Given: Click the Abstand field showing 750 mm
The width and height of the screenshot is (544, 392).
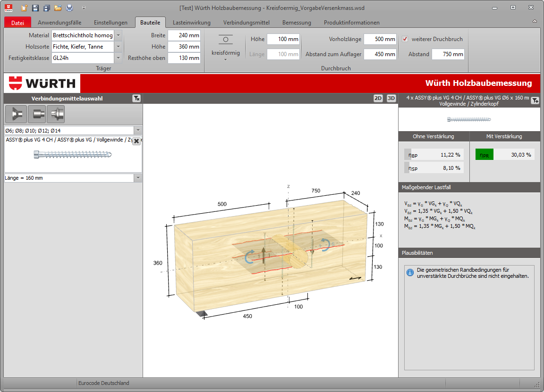Looking at the screenshot, I should tap(448, 54).
